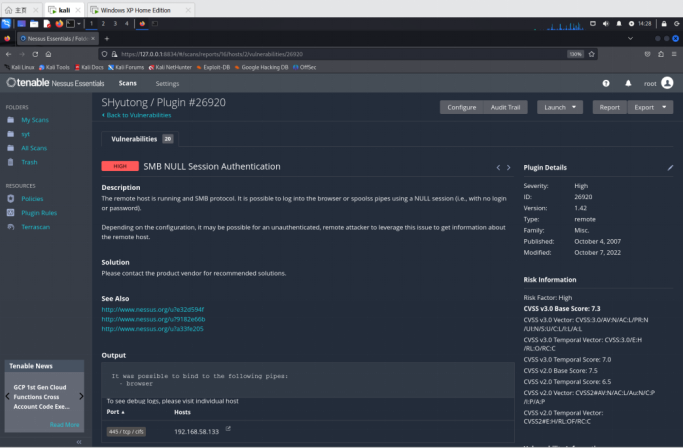
Task: Click the Terrascan icon in sidebar
Action: click(11, 227)
